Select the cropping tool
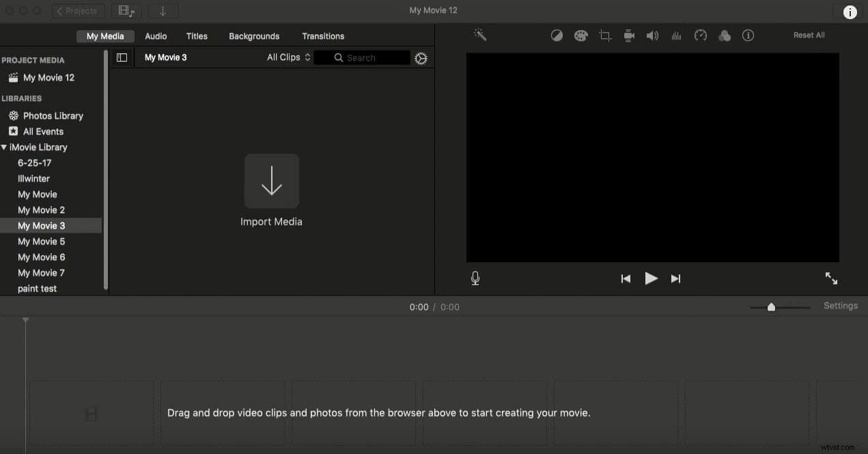 pos(605,36)
